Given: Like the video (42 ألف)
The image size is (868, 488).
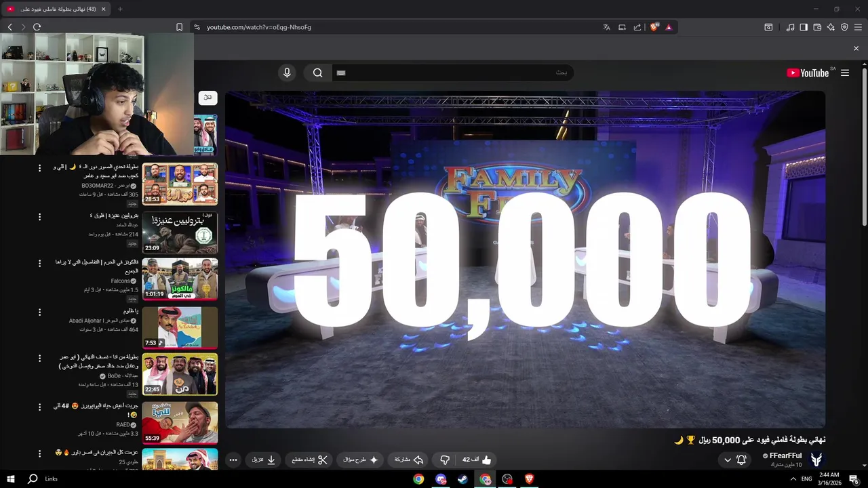Looking at the screenshot, I should (477, 460).
